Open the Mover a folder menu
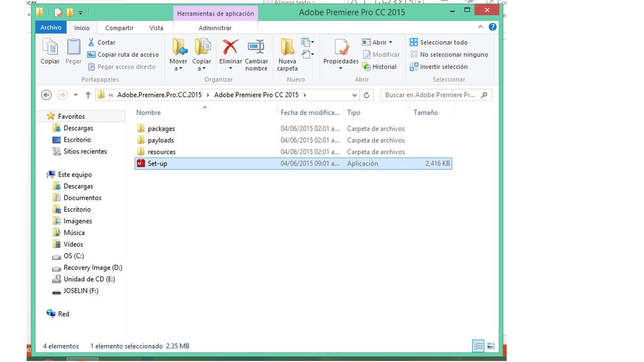The width and height of the screenshot is (644, 362). point(179,54)
